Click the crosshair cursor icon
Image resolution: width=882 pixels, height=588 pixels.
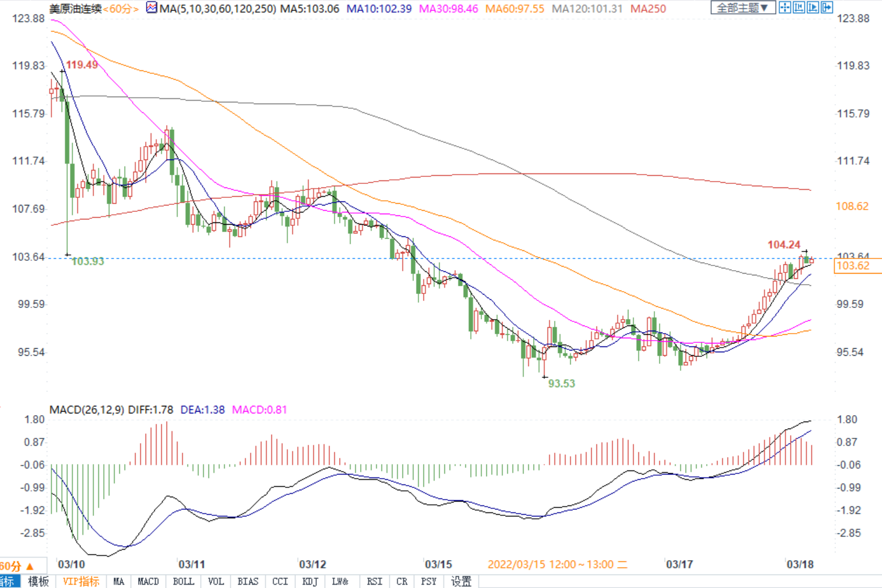785,8
